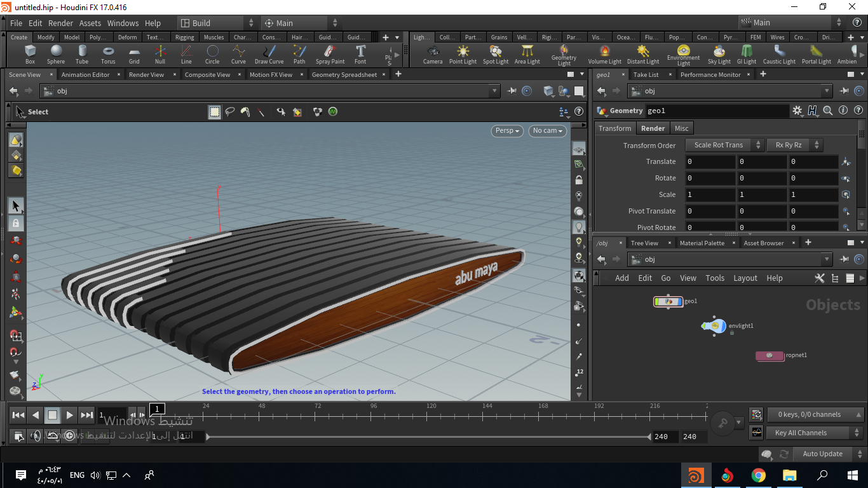The image size is (868, 488).
Task: Select the Spray Paint tool
Action: pyautogui.click(x=330, y=54)
